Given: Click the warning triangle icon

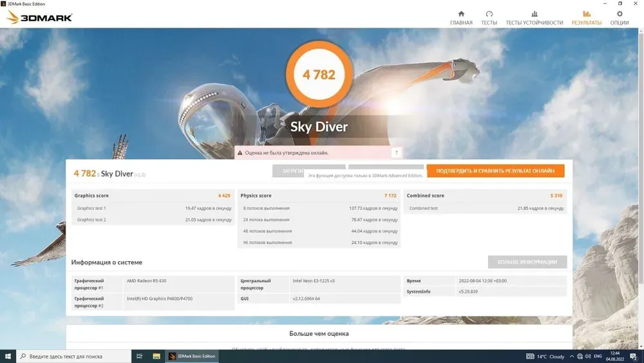Looking at the screenshot, I should [x=240, y=153].
